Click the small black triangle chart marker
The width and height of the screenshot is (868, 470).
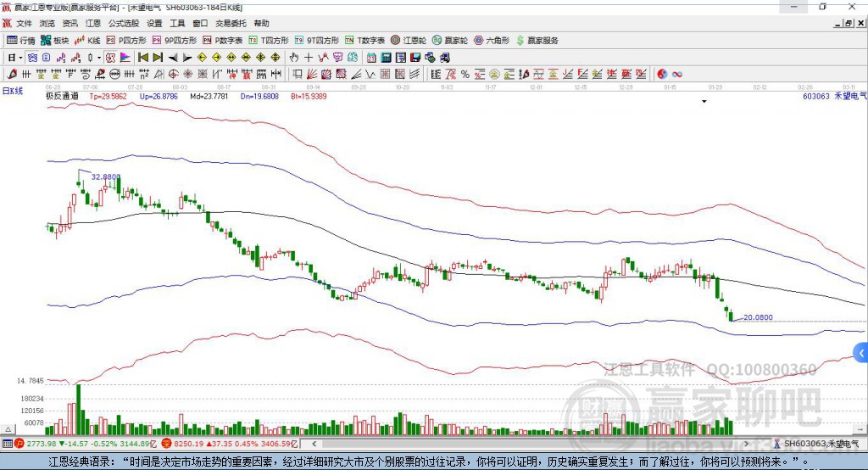click(x=704, y=102)
